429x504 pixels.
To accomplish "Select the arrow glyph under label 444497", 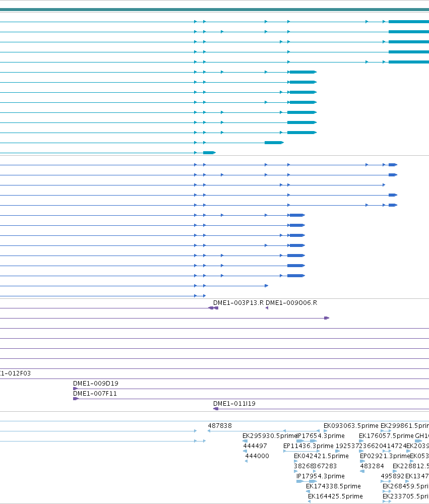I will coord(245,451).
